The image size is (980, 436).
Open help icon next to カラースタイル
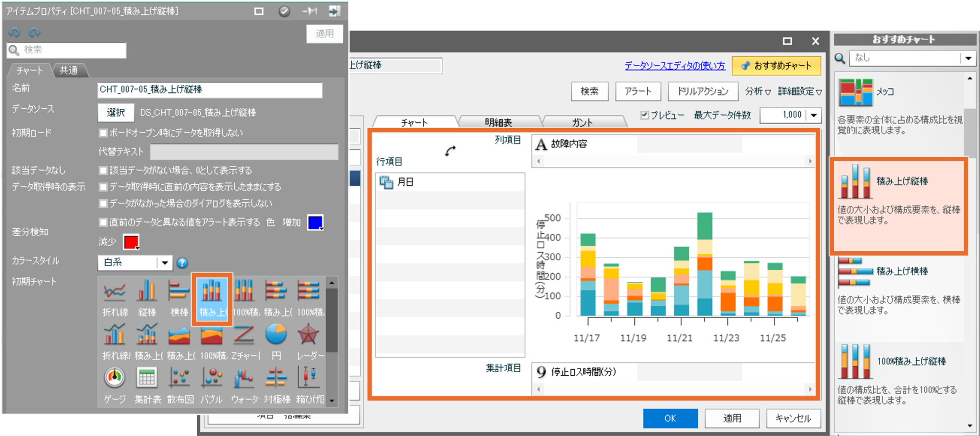tap(182, 263)
